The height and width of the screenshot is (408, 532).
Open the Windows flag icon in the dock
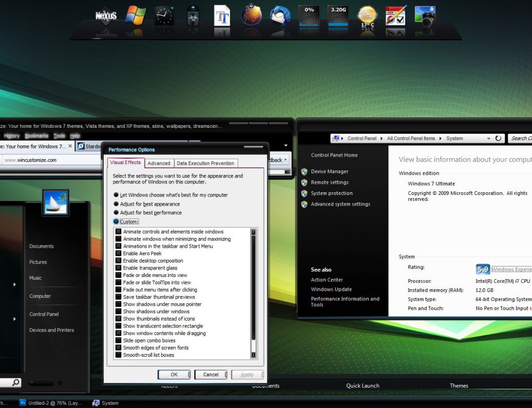coord(136,15)
